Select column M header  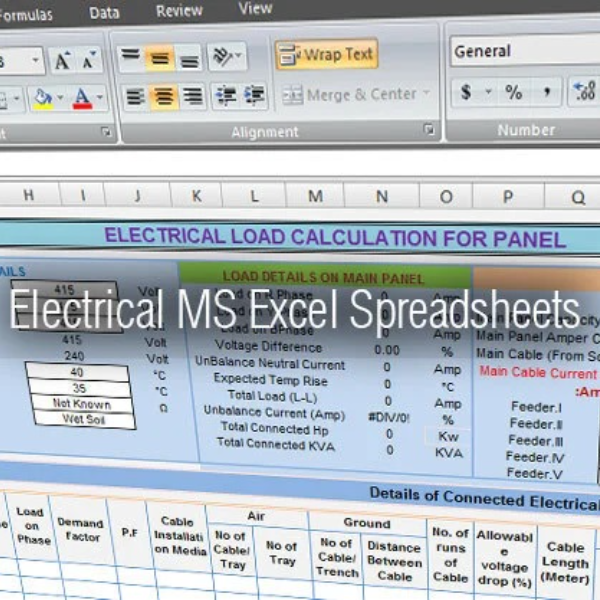315,196
